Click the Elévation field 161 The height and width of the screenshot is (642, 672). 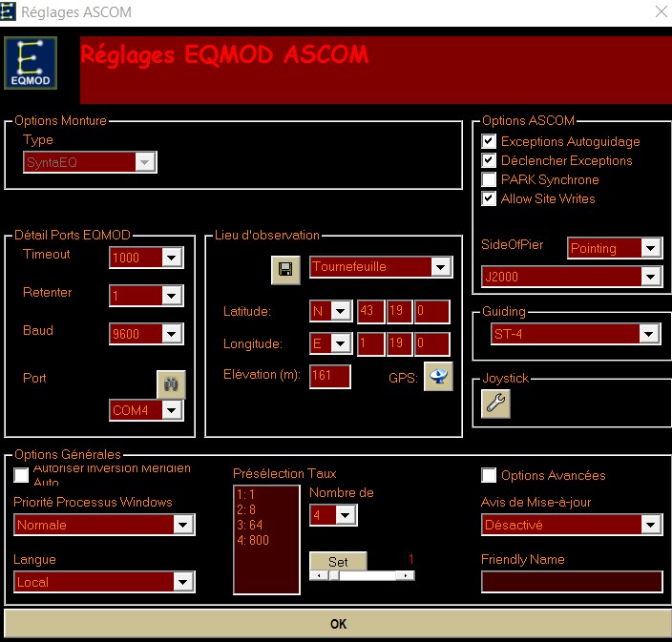point(330,377)
